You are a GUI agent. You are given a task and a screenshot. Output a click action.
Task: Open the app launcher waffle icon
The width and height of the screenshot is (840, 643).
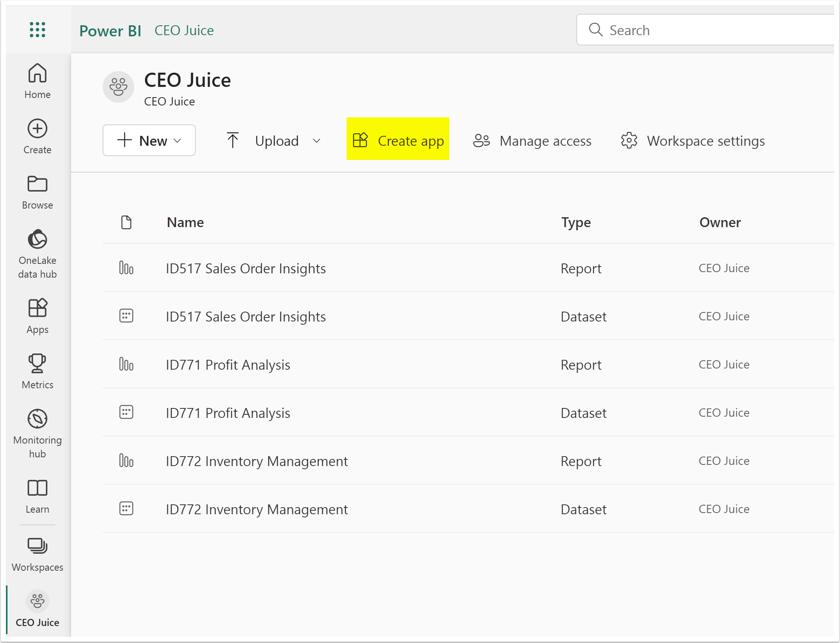37,30
